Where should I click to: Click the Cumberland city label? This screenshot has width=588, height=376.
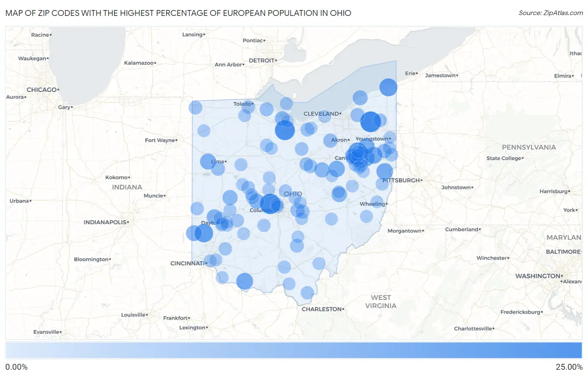(462, 229)
